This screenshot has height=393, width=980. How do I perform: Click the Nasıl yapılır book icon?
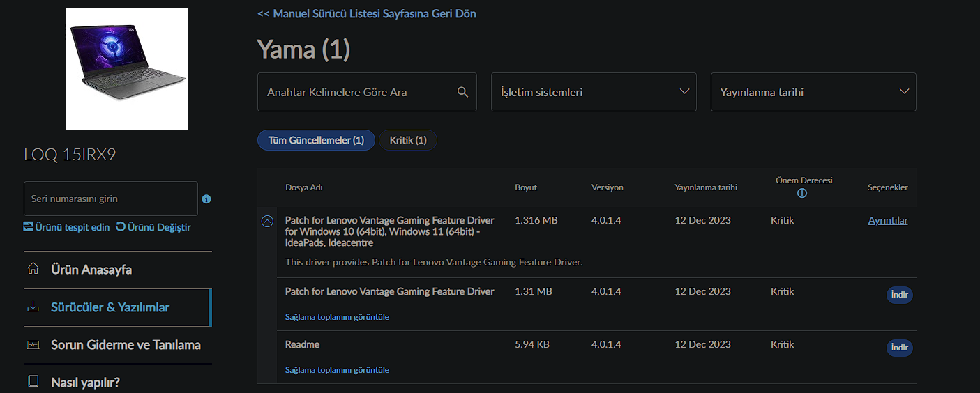tap(33, 382)
